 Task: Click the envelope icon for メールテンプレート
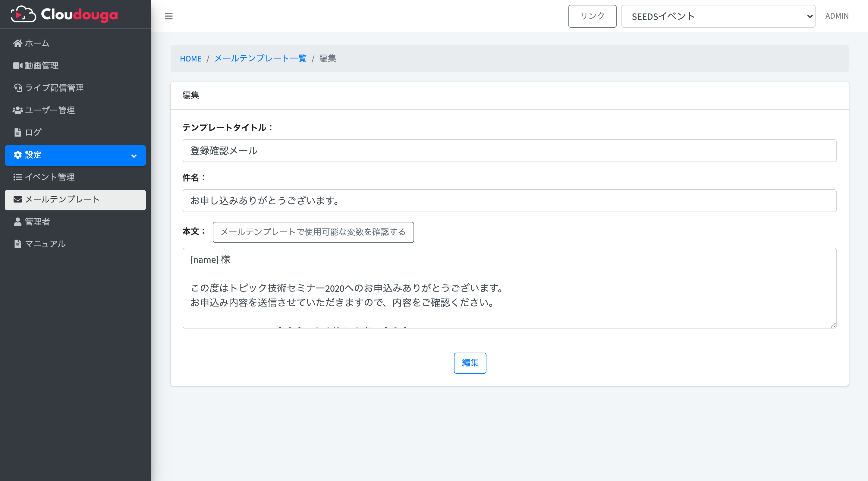pos(17,200)
